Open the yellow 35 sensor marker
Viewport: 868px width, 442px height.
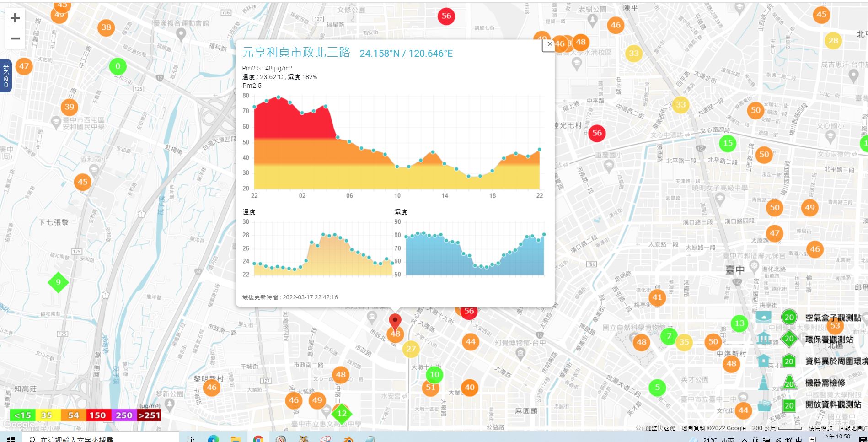coord(684,342)
